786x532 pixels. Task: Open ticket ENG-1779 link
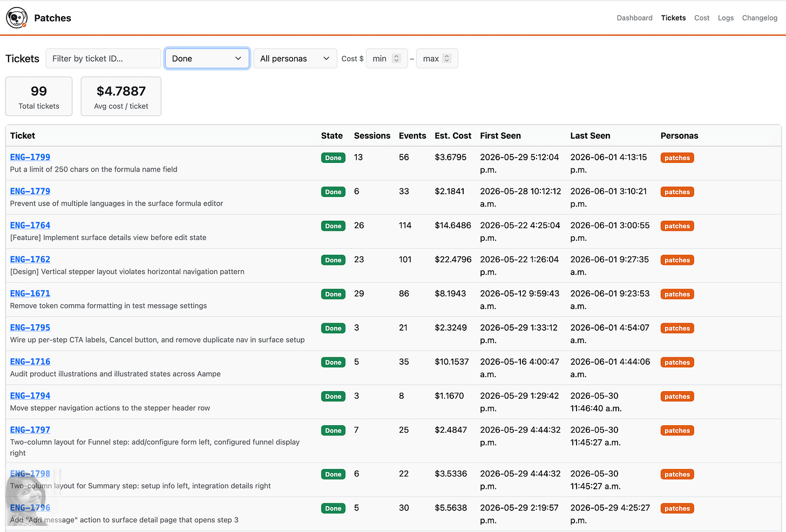pos(30,191)
